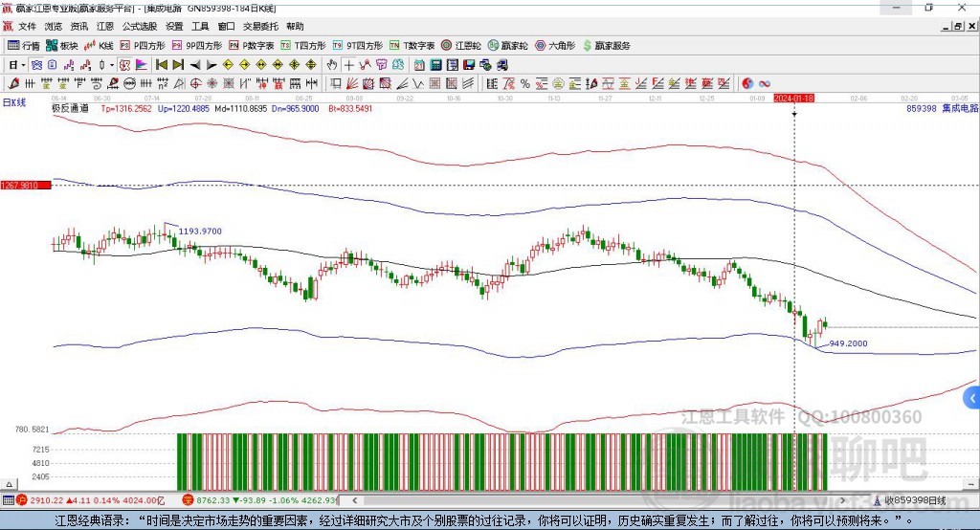This screenshot has height=530, width=980.
Task: Open the 公式选股 menu
Action: coord(139,27)
